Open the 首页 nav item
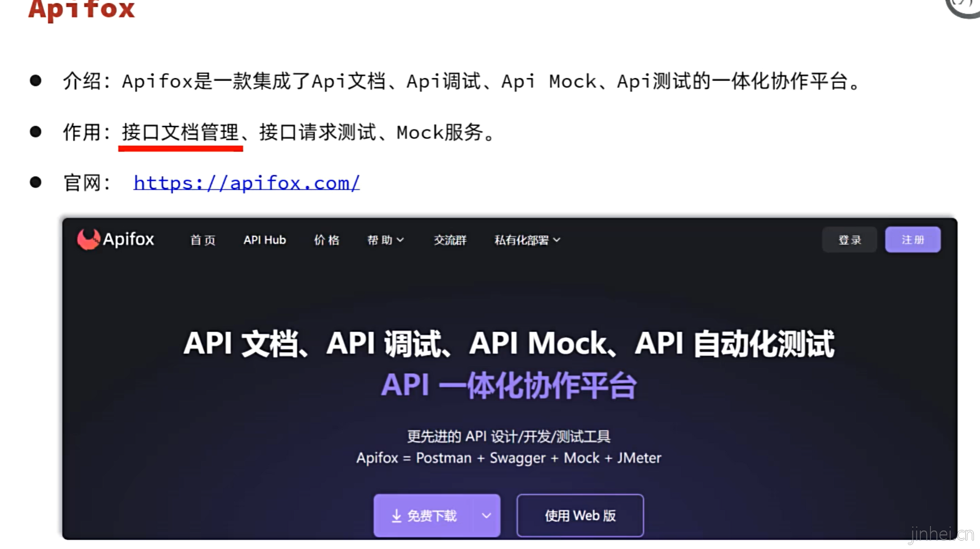The image size is (980, 549). point(203,240)
